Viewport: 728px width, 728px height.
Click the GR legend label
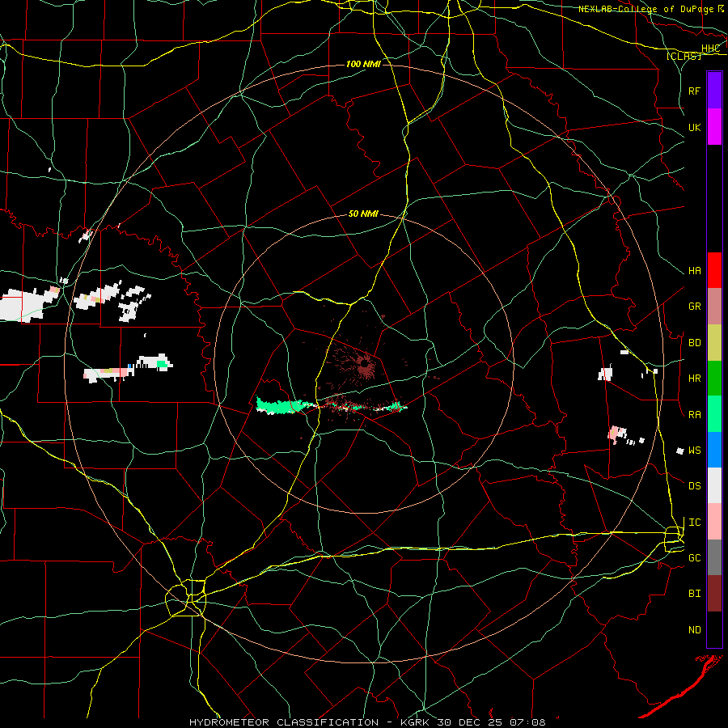tap(694, 307)
